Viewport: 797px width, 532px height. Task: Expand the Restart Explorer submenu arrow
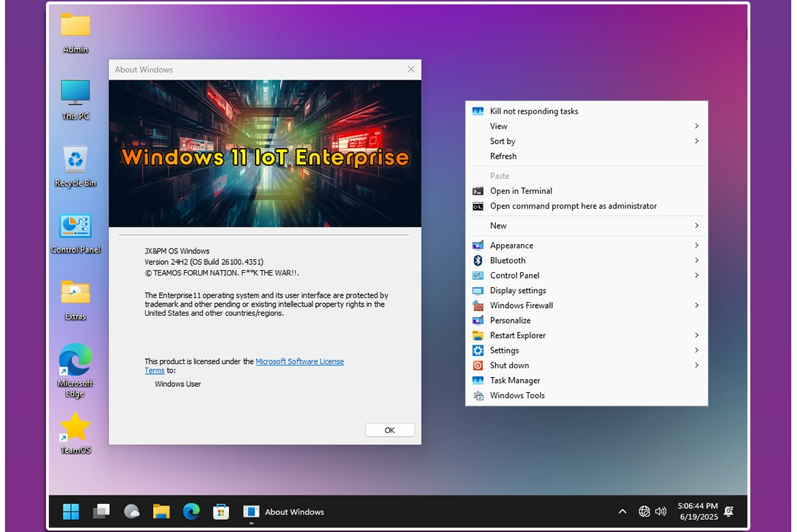point(696,335)
